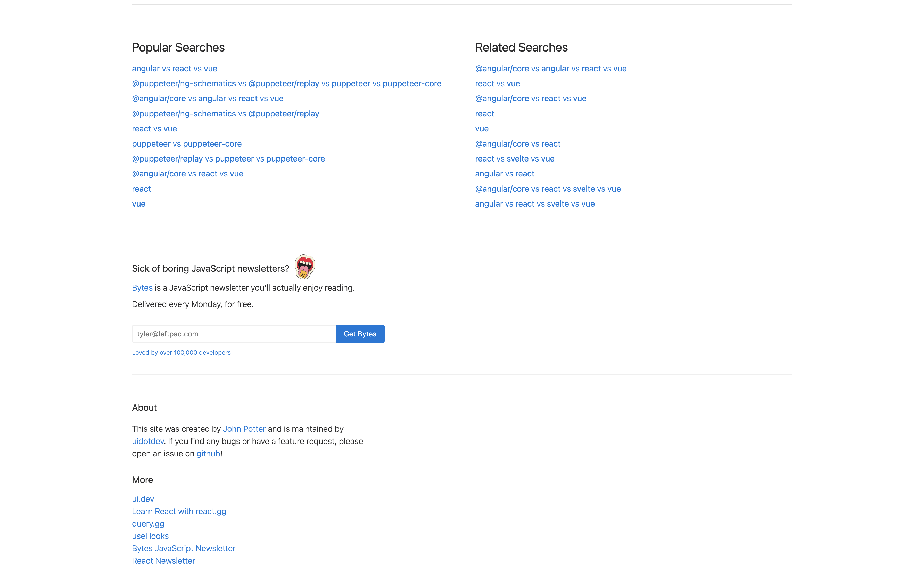Open '@puppeteer/ng-schematics vs @puppeteer/replay' search
Image resolution: width=924 pixels, height=577 pixels.
pyautogui.click(x=225, y=114)
